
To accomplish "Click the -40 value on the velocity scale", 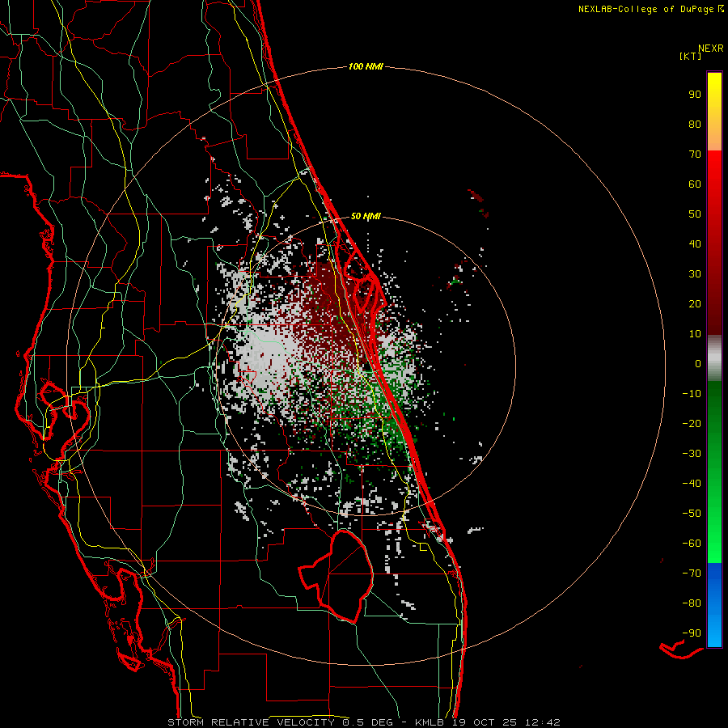I will [x=692, y=484].
